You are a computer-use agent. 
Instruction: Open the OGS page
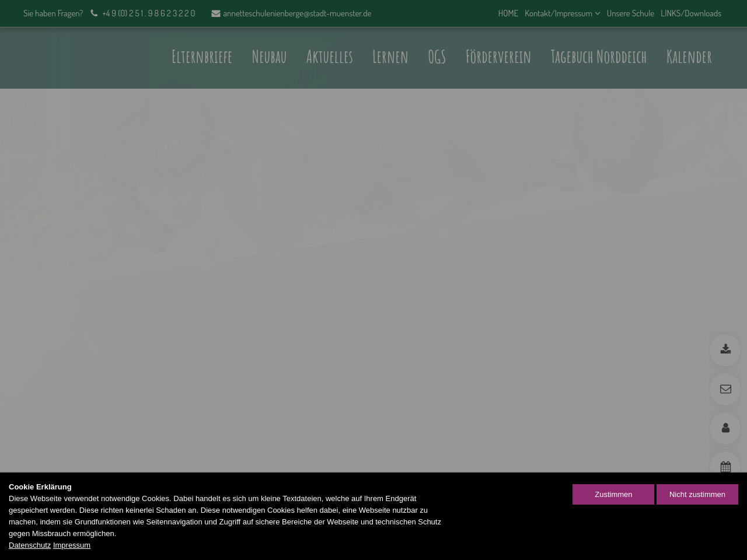437,57
